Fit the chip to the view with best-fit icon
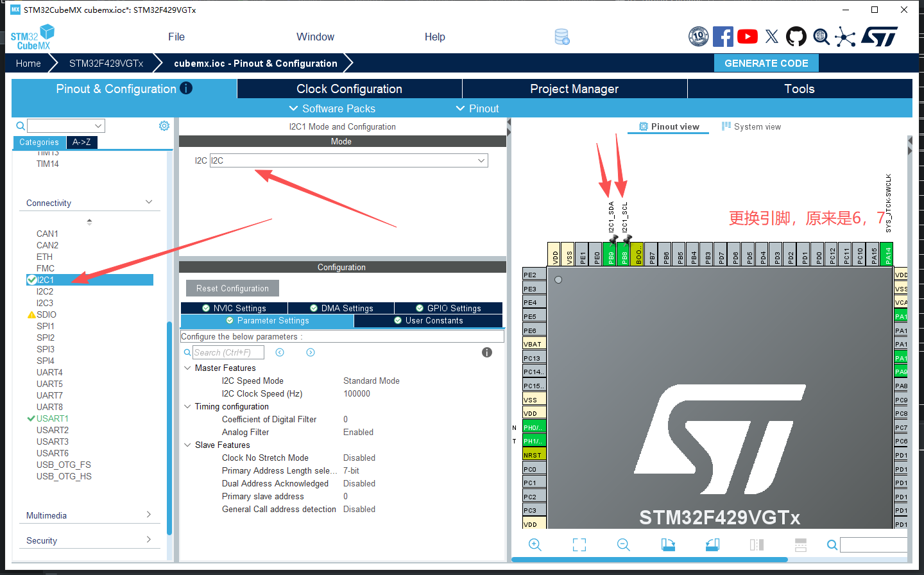This screenshot has height=575, width=924. pyautogui.click(x=579, y=545)
